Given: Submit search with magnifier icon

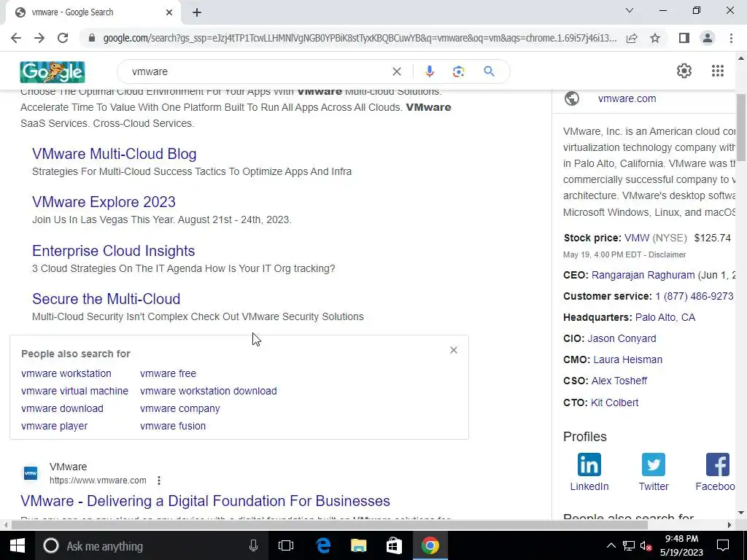Looking at the screenshot, I should (x=489, y=71).
